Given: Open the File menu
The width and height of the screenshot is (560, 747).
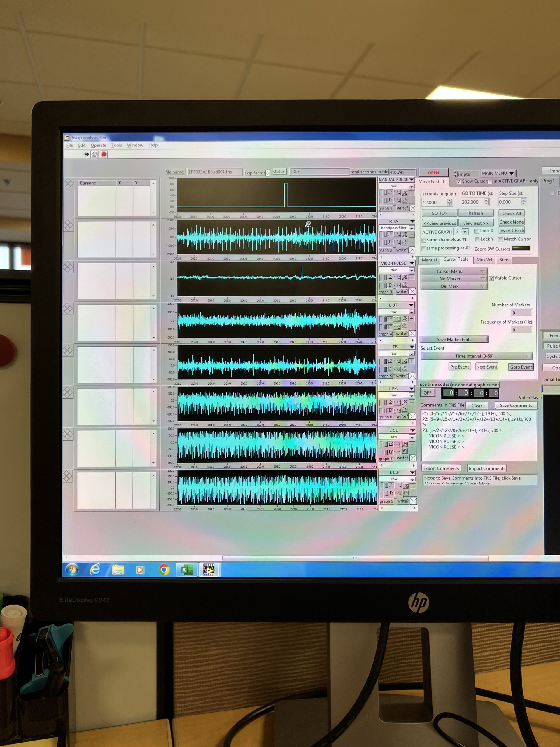Looking at the screenshot, I should point(69,146).
